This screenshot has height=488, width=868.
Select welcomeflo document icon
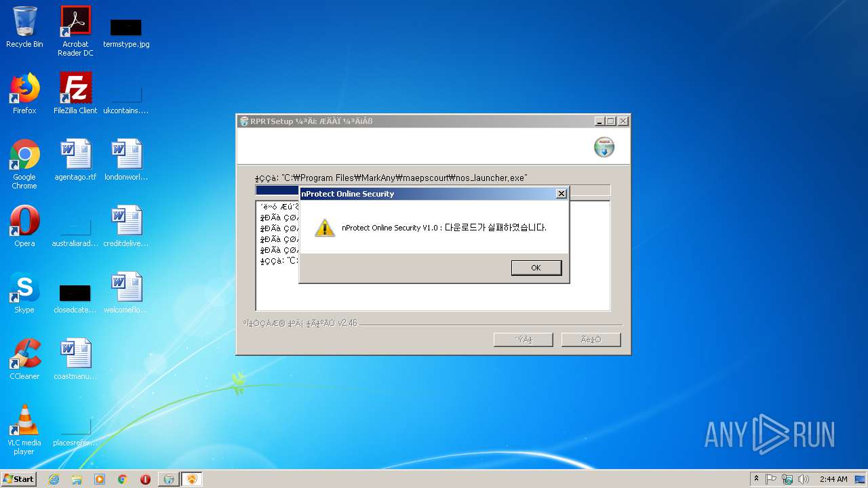(126, 293)
